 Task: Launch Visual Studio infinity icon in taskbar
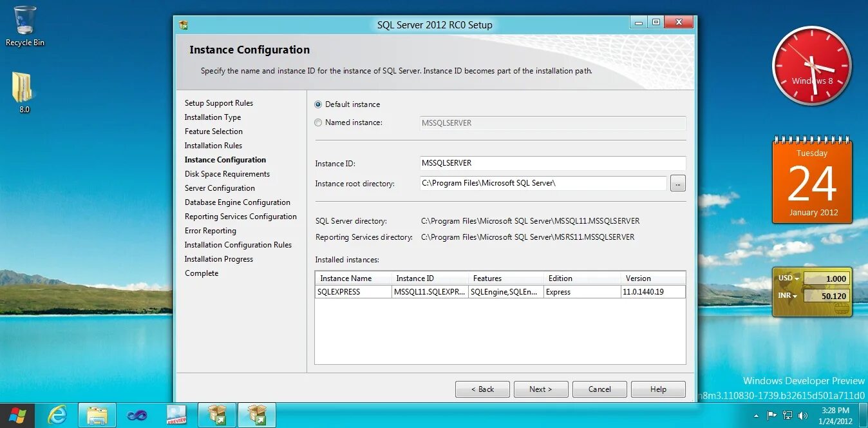coord(137,415)
